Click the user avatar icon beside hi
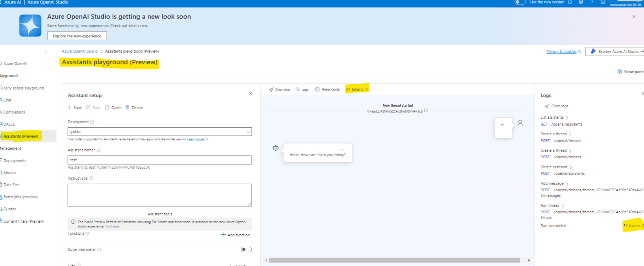 [x=520, y=123]
